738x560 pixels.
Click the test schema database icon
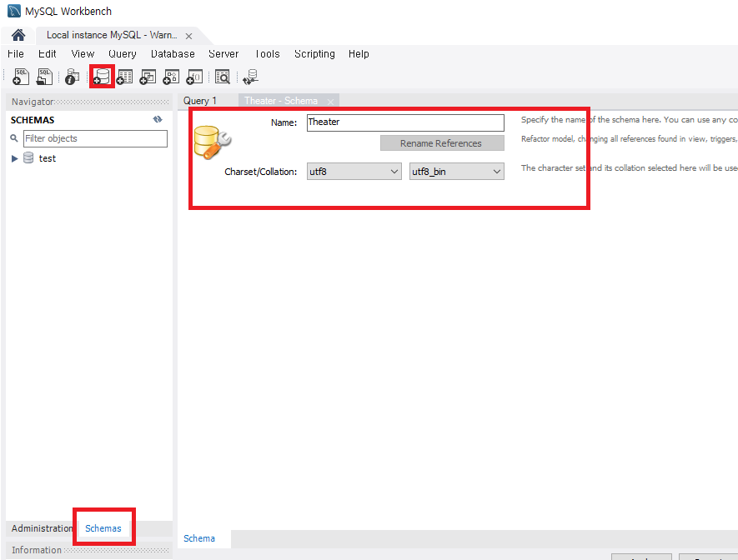(x=28, y=158)
